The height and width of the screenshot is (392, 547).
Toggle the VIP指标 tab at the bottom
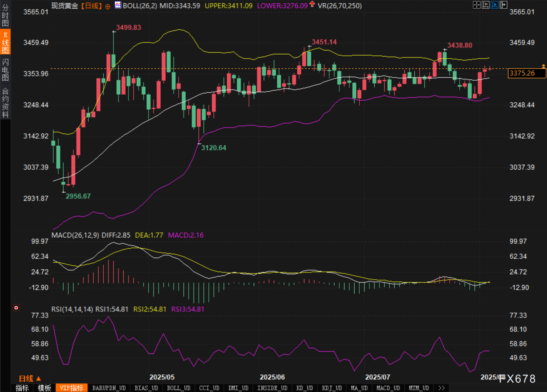pyautogui.click(x=71, y=388)
